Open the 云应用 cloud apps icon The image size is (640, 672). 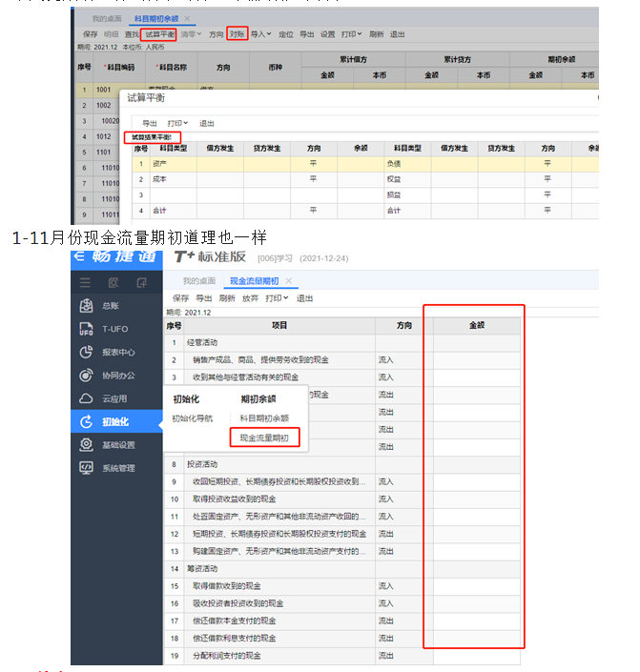[86, 398]
